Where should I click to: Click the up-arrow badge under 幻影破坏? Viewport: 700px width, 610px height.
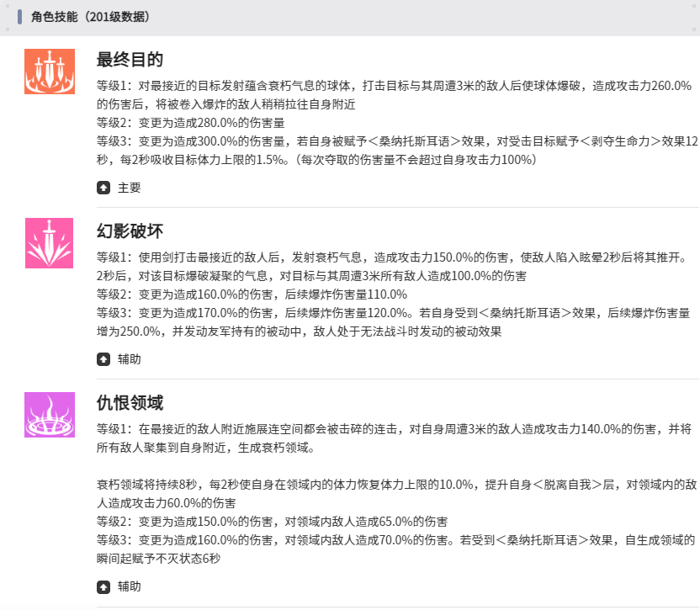(103, 359)
